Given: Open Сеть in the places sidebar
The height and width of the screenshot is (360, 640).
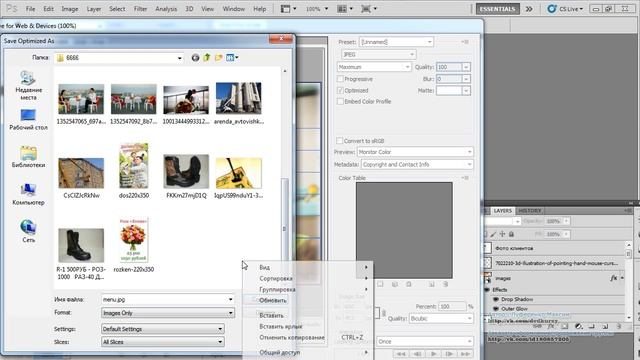Looking at the screenshot, I should [x=28, y=231].
